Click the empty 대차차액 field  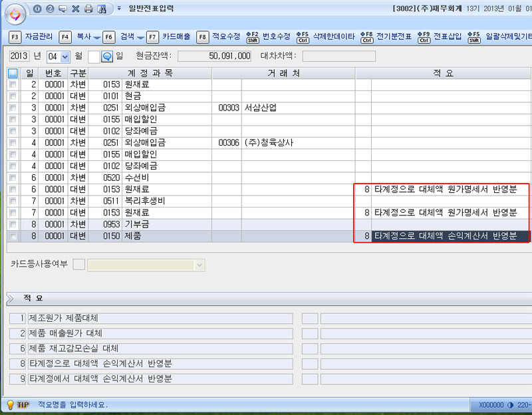click(339, 56)
